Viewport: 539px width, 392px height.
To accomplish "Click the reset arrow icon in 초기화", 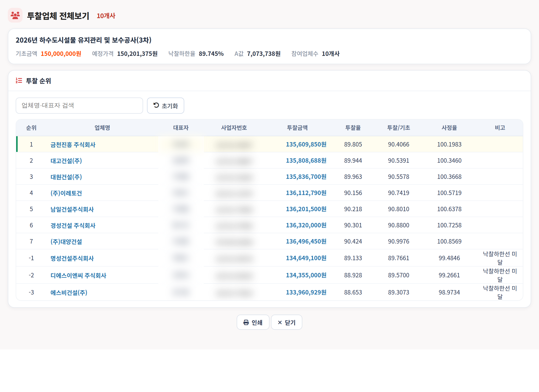I will point(156,105).
